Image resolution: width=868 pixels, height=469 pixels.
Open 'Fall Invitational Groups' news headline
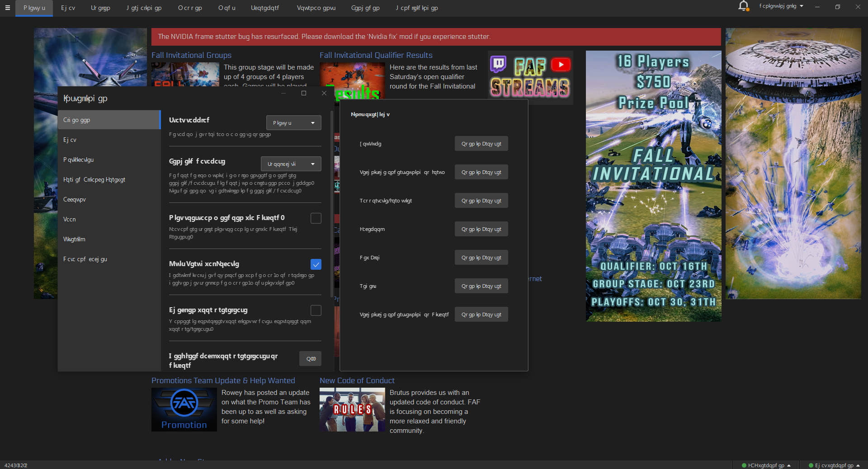pos(191,55)
